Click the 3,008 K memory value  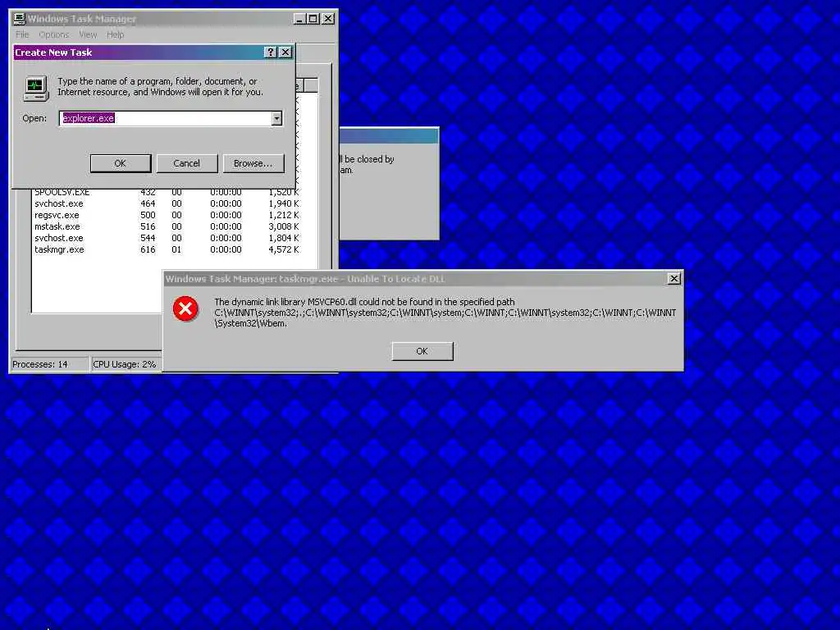(x=284, y=226)
